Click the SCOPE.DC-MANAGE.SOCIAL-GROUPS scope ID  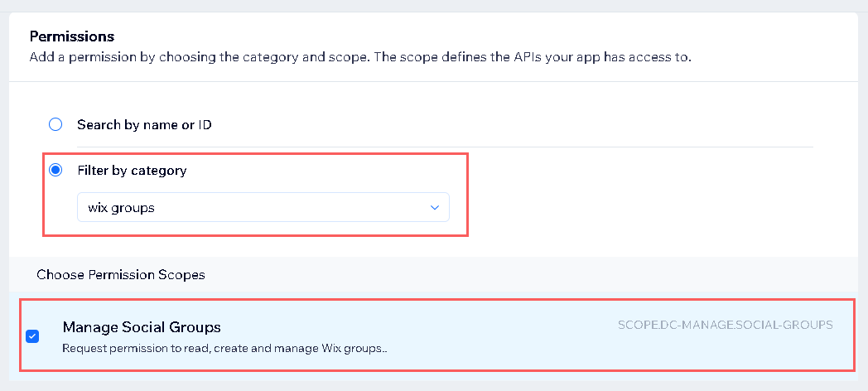coord(725,325)
